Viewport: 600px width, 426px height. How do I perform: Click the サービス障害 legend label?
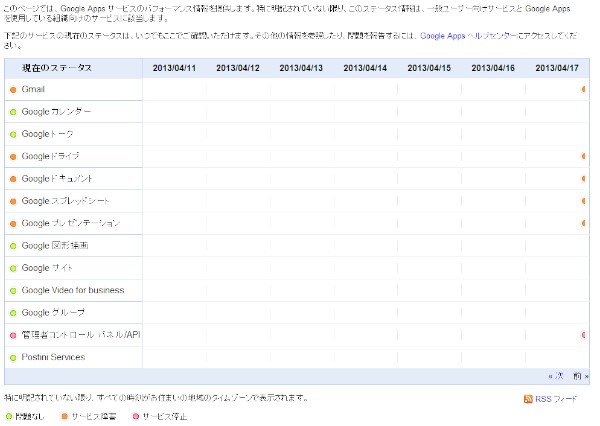pos(94,416)
